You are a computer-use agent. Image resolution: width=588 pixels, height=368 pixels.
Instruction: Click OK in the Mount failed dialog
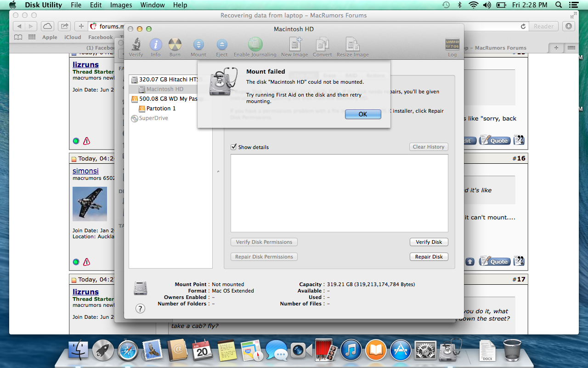363,114
